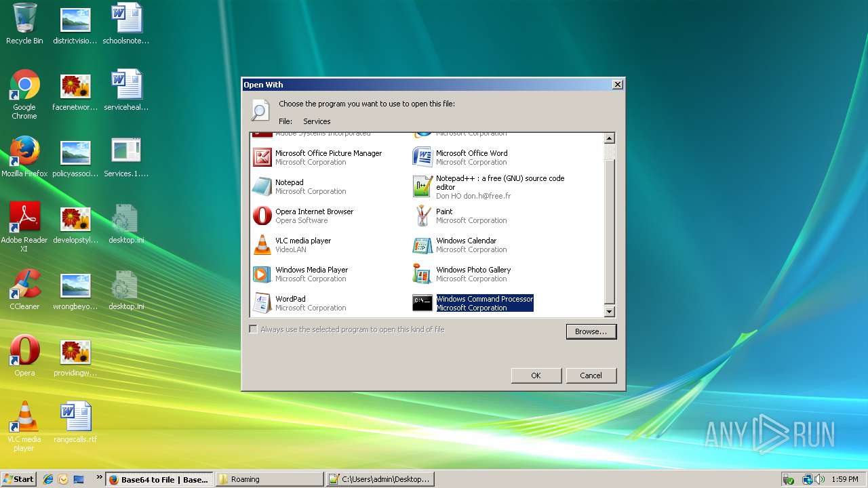Select the Mozilla Firefox desktop shortcut
The height and width of the screenshot is (488, 868).
(24, 157)
